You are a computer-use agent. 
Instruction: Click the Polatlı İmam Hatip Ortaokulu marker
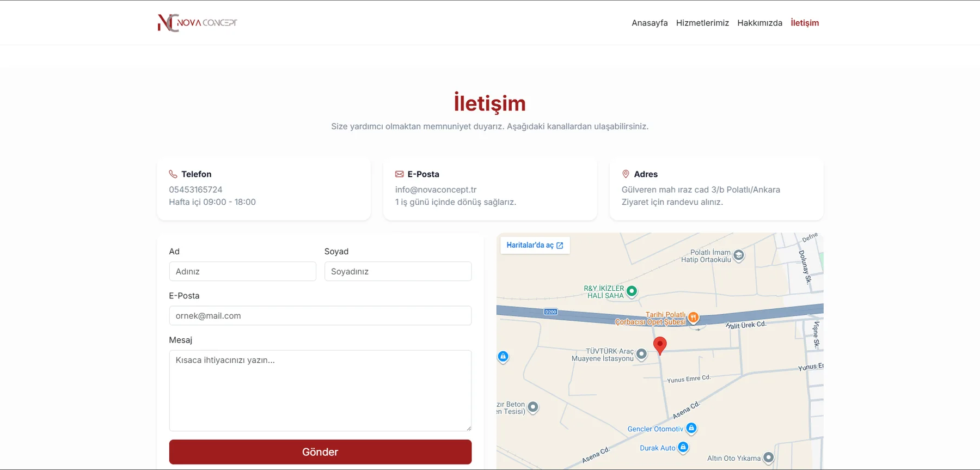739,255
